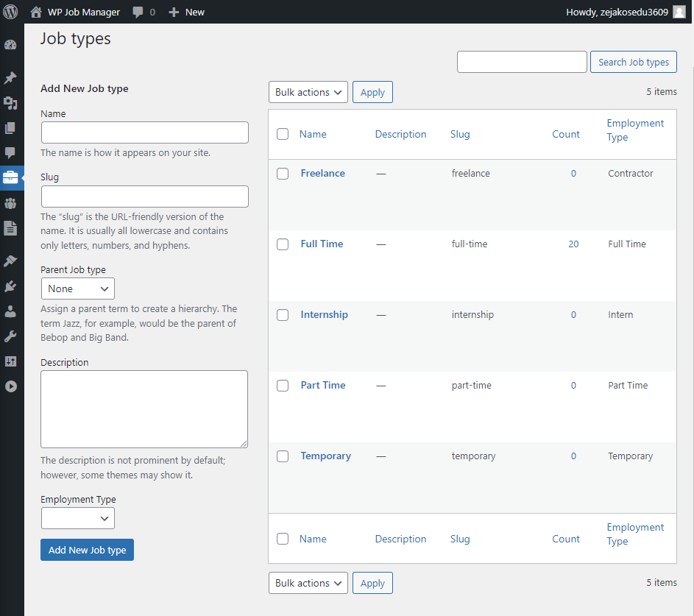Screen dimensions: 694x616
Task: Sort by Count column in footer
Action: [x=566, y=539]
